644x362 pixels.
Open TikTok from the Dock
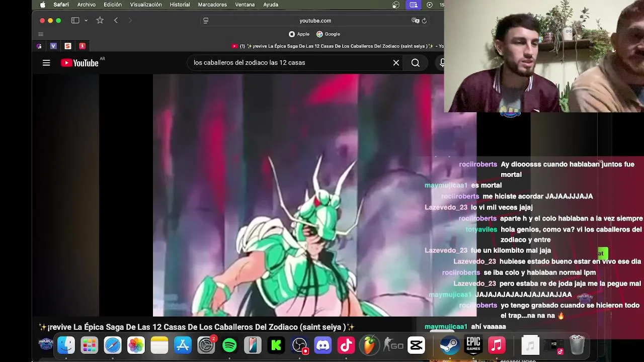point(346,345)
